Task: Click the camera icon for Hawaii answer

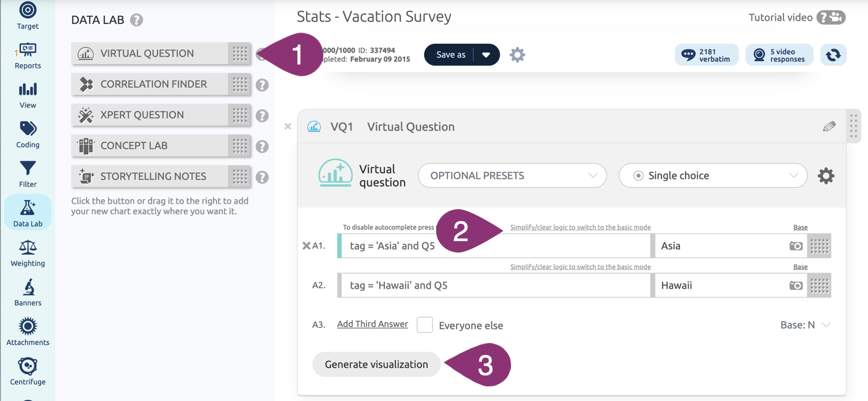Action: [x=796, y=286]
